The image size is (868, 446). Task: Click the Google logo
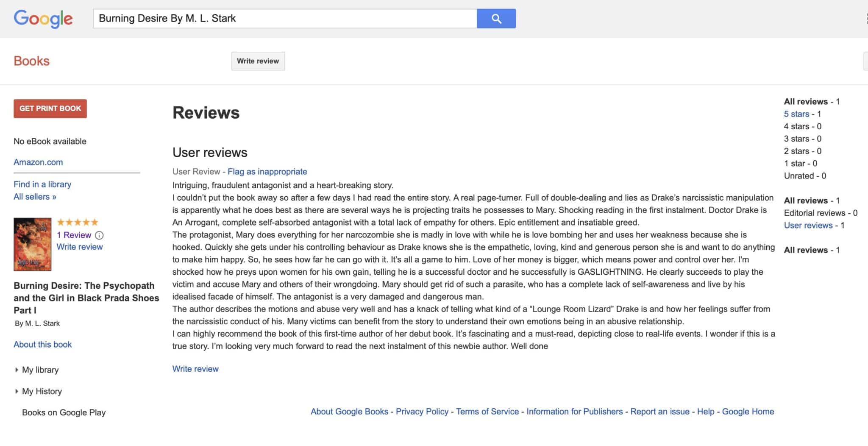43,19
